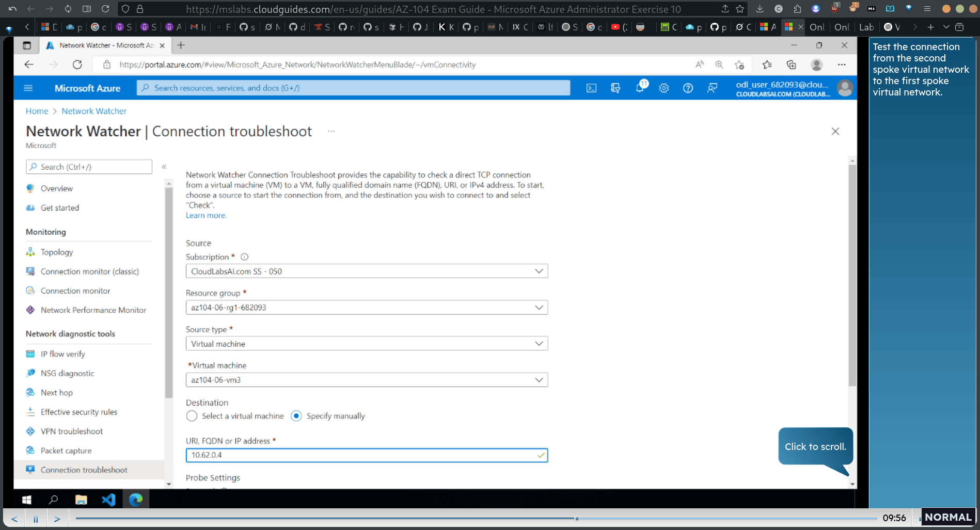Open Next hop tool

pos(57,393)
